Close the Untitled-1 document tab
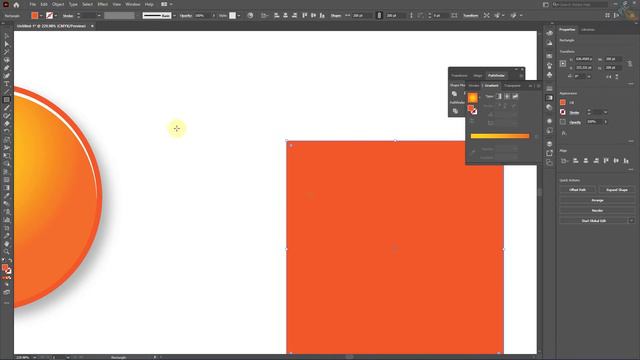 (92, 26)
